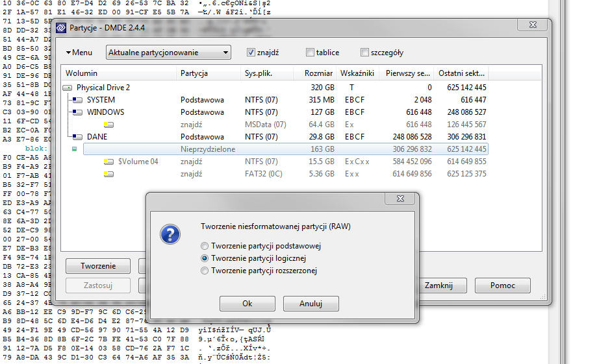Click the blue question mark dialog icon

[170, 234]
